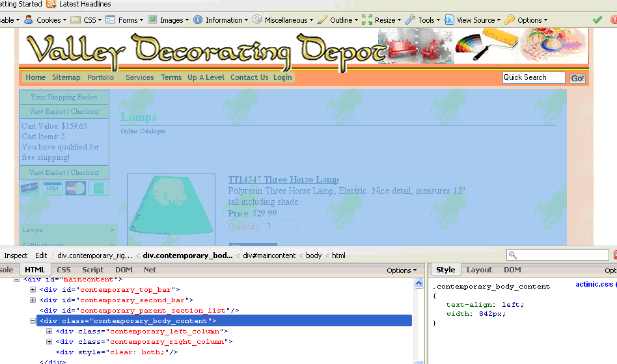Click the Options key icon
Viewport: 617px width, 364px height.
(510, 20)
